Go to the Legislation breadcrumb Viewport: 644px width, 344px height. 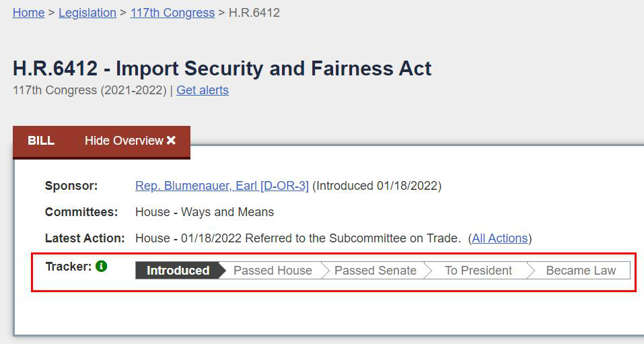pos(87,13)
